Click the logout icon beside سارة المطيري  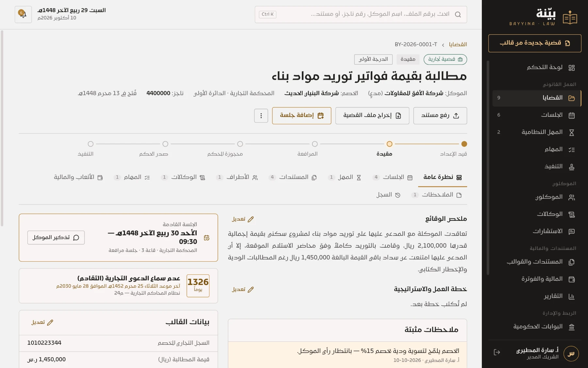click(497, 352)
